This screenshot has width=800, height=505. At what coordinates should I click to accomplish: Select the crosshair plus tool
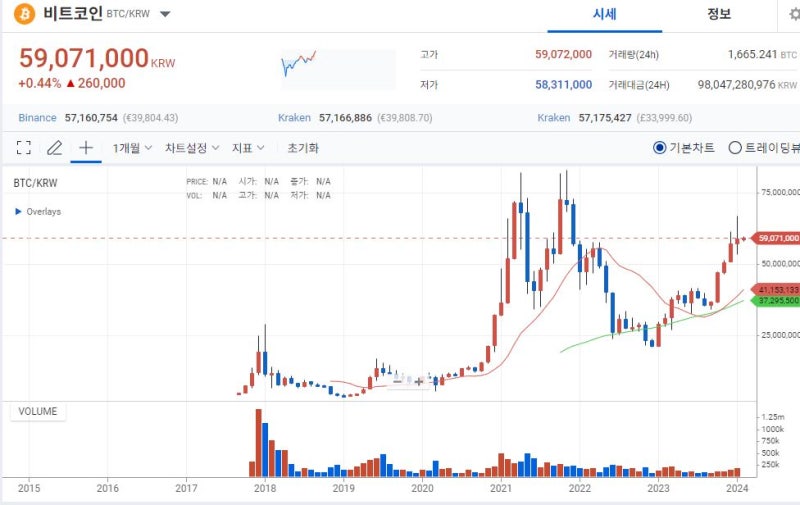(x=86, y=148)
